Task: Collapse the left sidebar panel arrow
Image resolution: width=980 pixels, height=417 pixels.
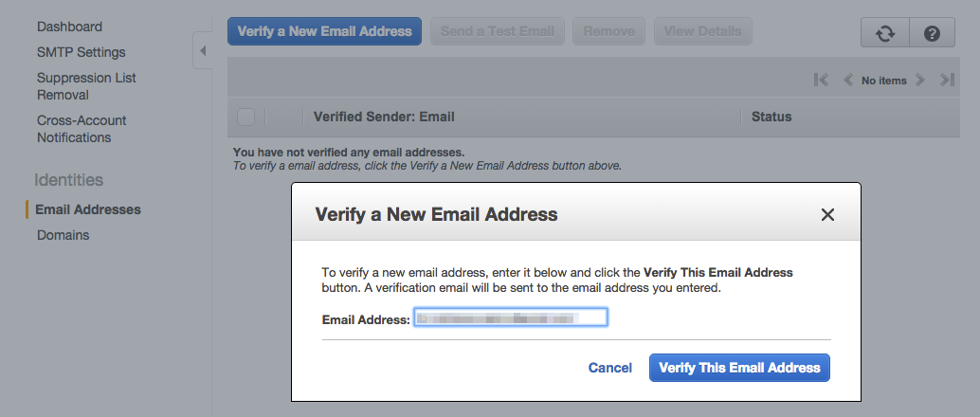Action: coord(202,50)
